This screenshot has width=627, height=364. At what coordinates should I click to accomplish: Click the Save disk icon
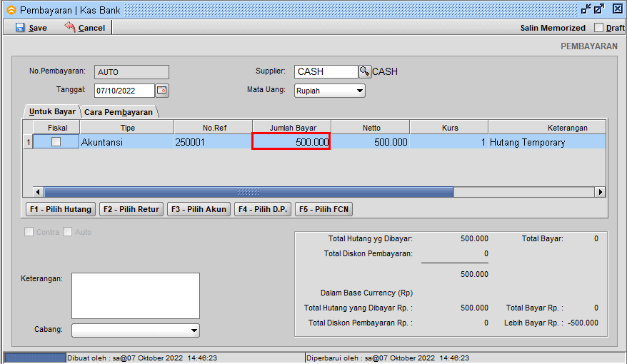click(x=20, y=27)
